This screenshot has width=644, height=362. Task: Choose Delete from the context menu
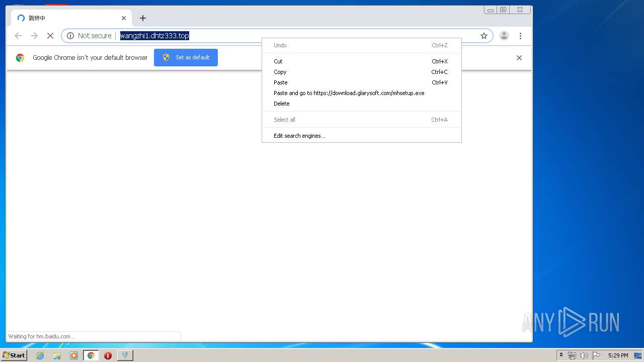(x=361, y=104)
